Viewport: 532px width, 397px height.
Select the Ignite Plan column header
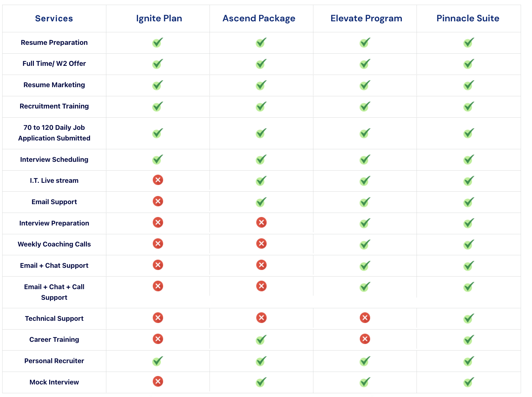tap(159, 19)
